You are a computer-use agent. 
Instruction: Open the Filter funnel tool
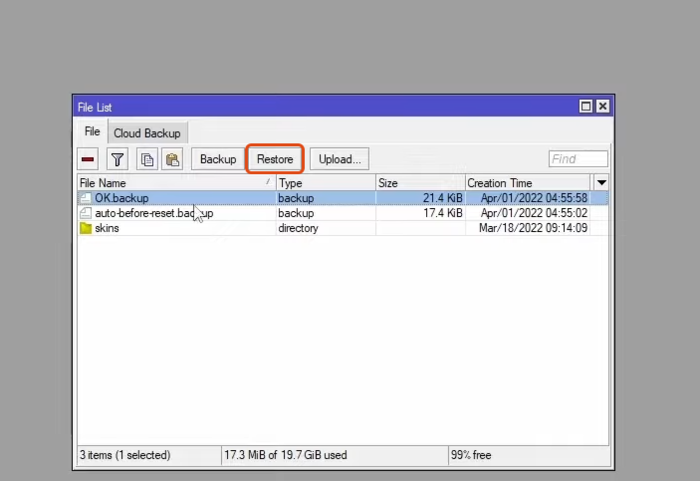pyautogui.click(x=117, y=159)
